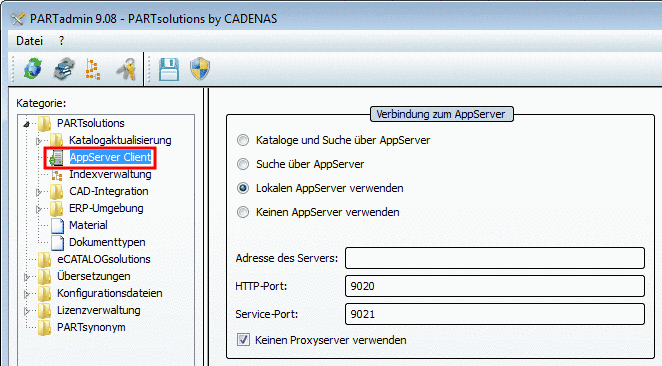This screenshot has width=662, height=366.
Task: Select Keinen AppServer verwenden option
Action: [x=243, y=212]
